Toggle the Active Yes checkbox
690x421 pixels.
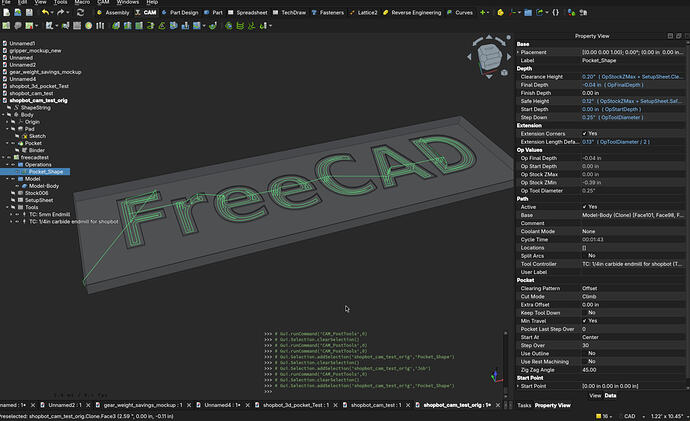[x=584, y=207]
